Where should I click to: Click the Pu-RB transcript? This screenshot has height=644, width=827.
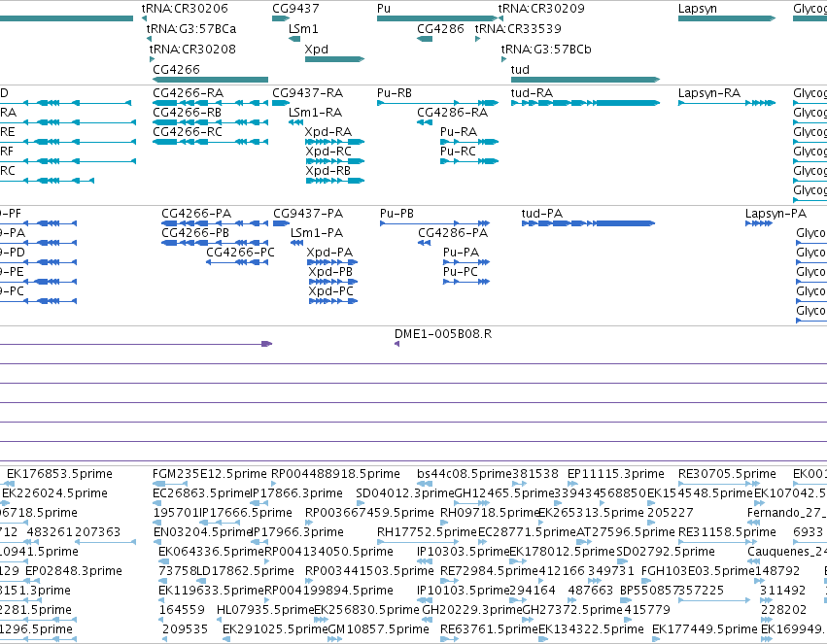click(x=437, y=103)
